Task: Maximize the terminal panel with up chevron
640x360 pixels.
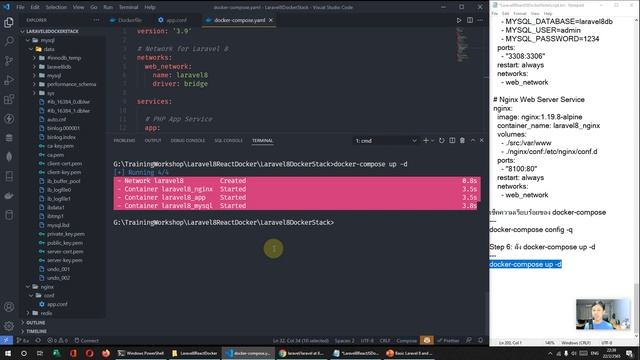Action: coord(473,140)
